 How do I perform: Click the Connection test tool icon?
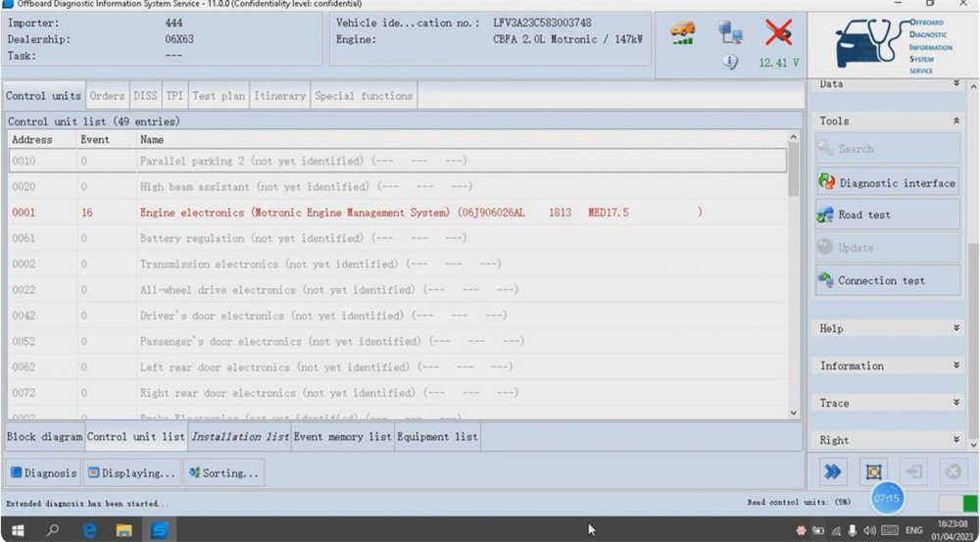(x=825, y=280)
